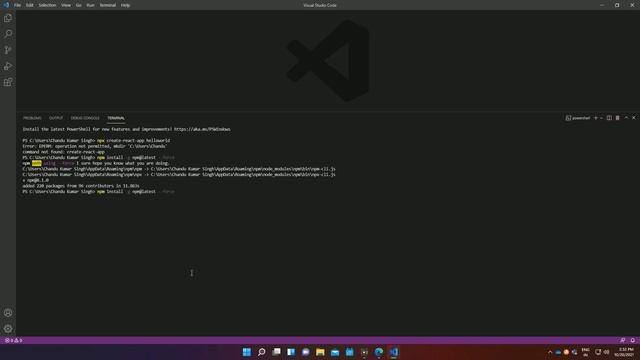Switch to the Debug Console tab
The width and height of the screenshot is (640, 360).
click(85, 118)
